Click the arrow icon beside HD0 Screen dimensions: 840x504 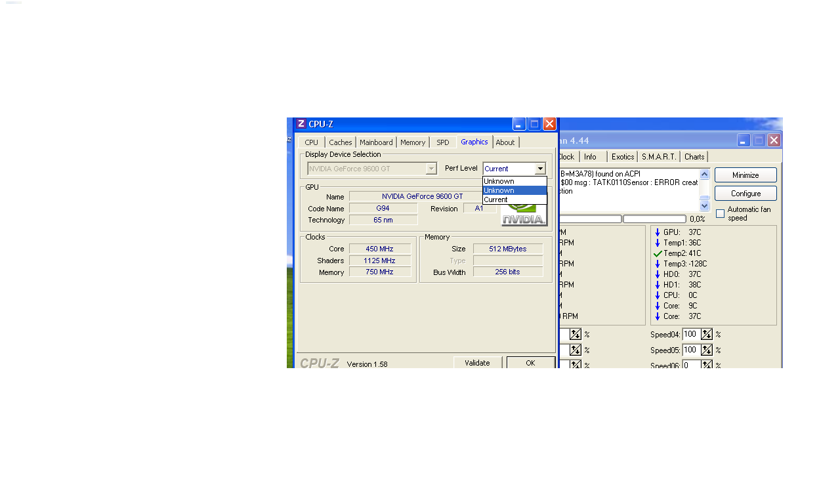tap(658, 274)
